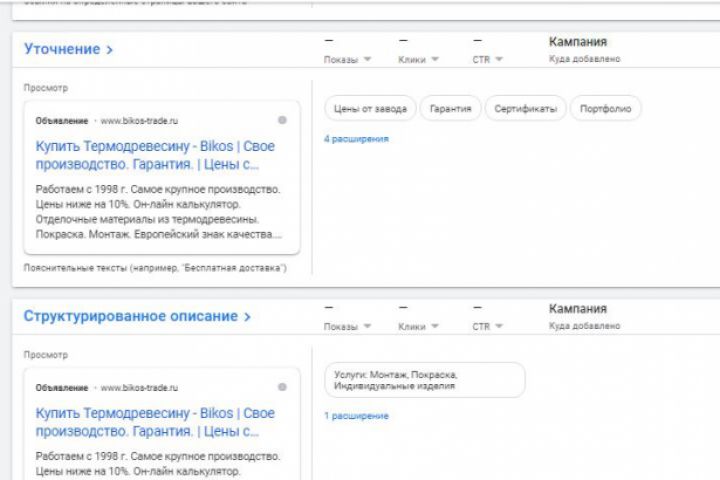The image size is (720, 480).
Task: Select the Портфолио chip
Action: coord(606,108)
